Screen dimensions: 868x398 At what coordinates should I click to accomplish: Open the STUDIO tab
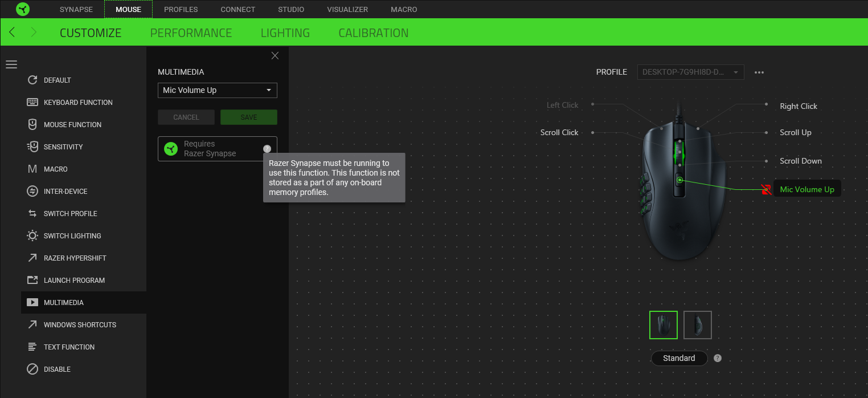pos(291,9)
